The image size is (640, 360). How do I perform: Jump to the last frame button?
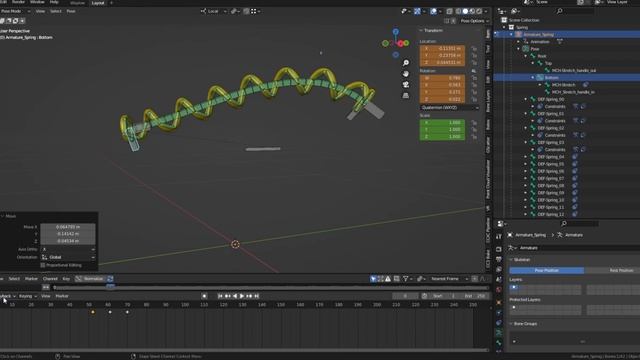[x=257, y=296]
